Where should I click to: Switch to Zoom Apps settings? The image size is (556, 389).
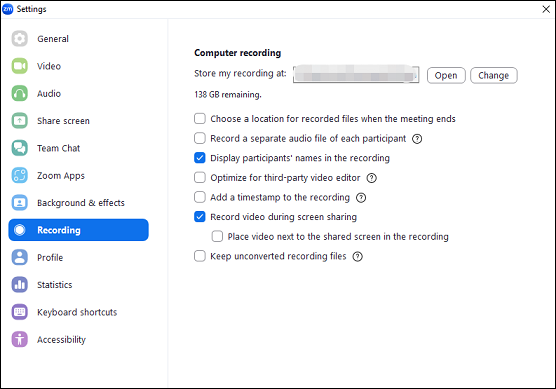(78, 175)
